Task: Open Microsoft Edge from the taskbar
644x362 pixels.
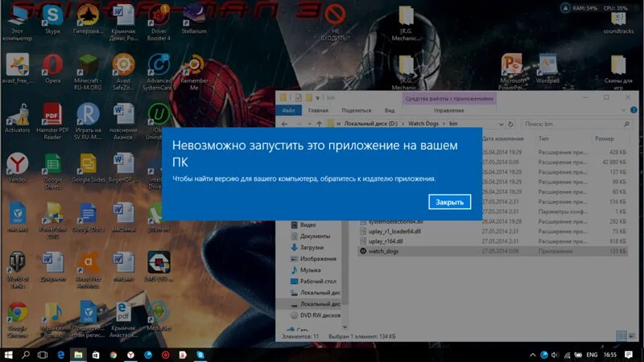Action: click(x=60, y=355)
